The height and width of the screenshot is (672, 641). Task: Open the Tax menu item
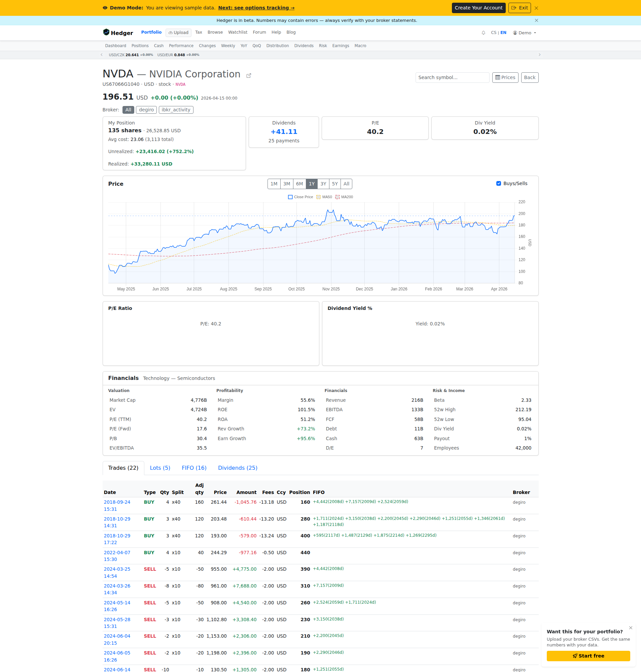tap(199, 32)
